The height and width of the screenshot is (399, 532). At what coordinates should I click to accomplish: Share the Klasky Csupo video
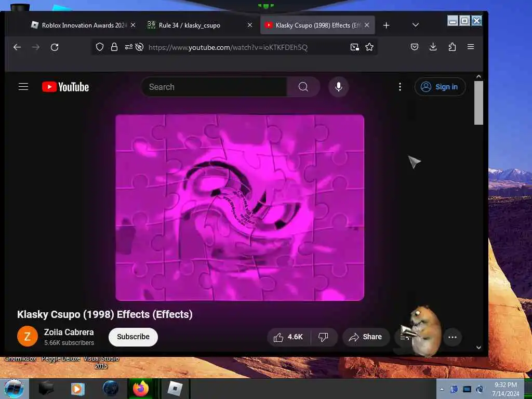tap(365, 337)
